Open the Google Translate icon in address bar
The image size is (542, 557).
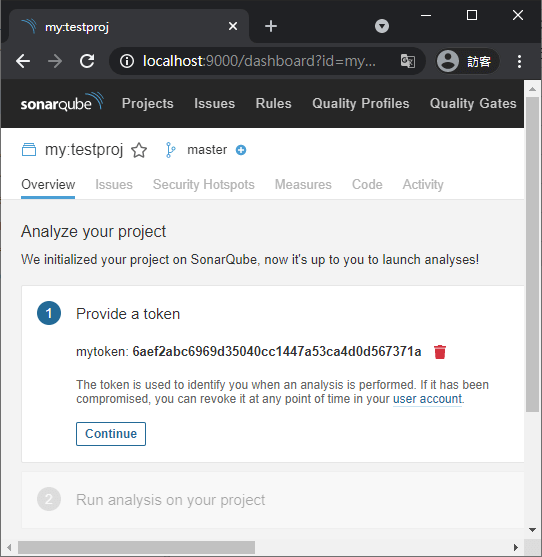click(x=408, y=61)
